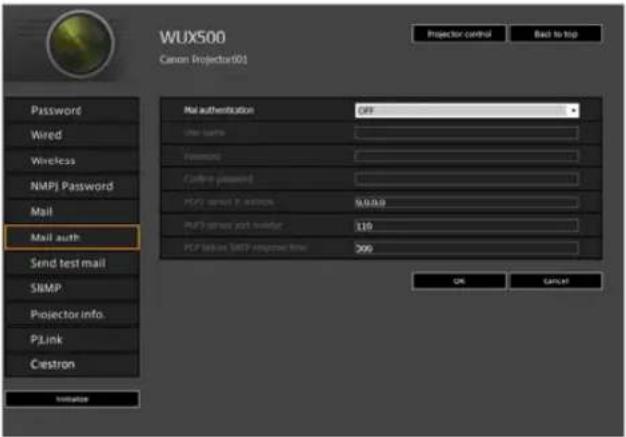Image resolution: width=626 pixels, height=437 pixels.
Task: Open Send test mail page
Action: 72,263
